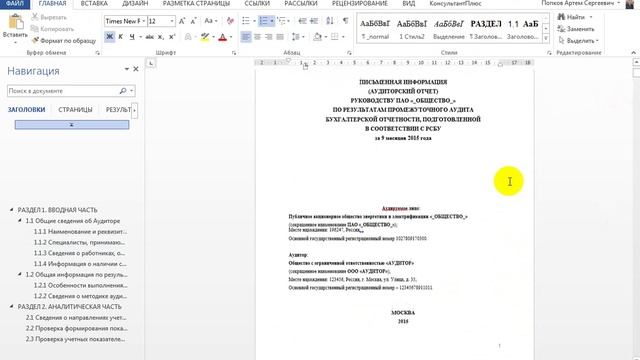This screenshot has width=640, height=360.
Task: Open the Navigation pane options dropdown arrow
Action: coord(127,69)
